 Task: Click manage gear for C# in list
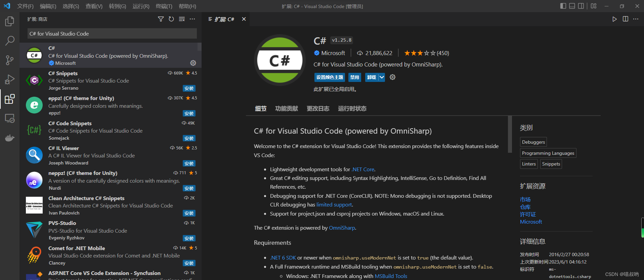pos(193,63)
